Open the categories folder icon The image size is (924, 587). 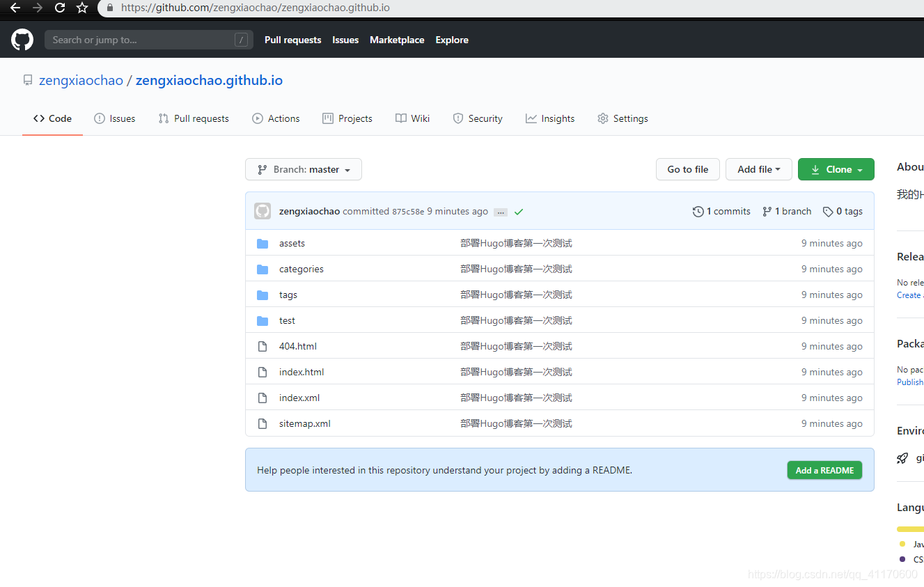(263, 269)
